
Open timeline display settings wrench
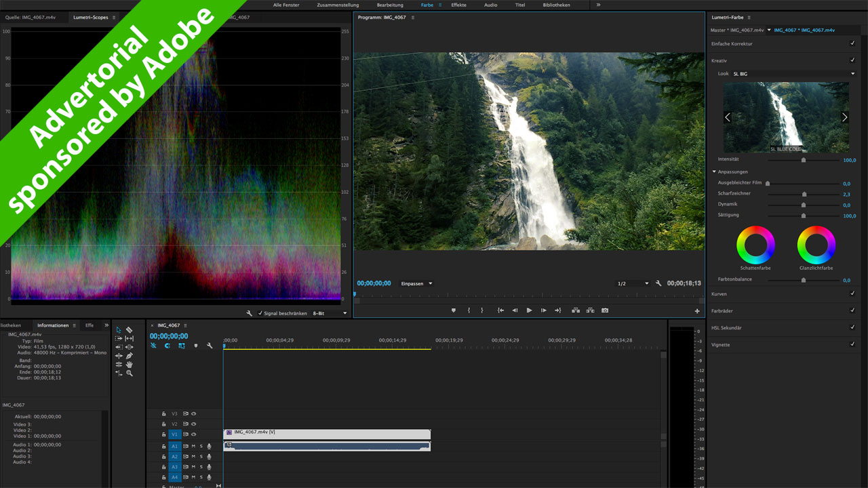[210, 346]
